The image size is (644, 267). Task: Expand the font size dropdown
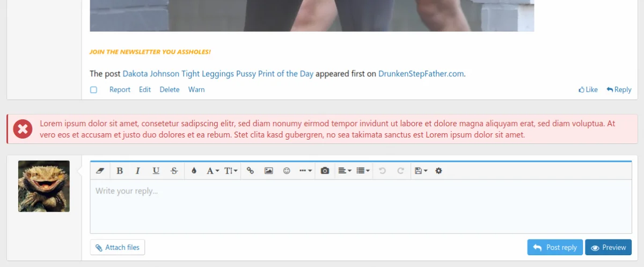(231, 171)
